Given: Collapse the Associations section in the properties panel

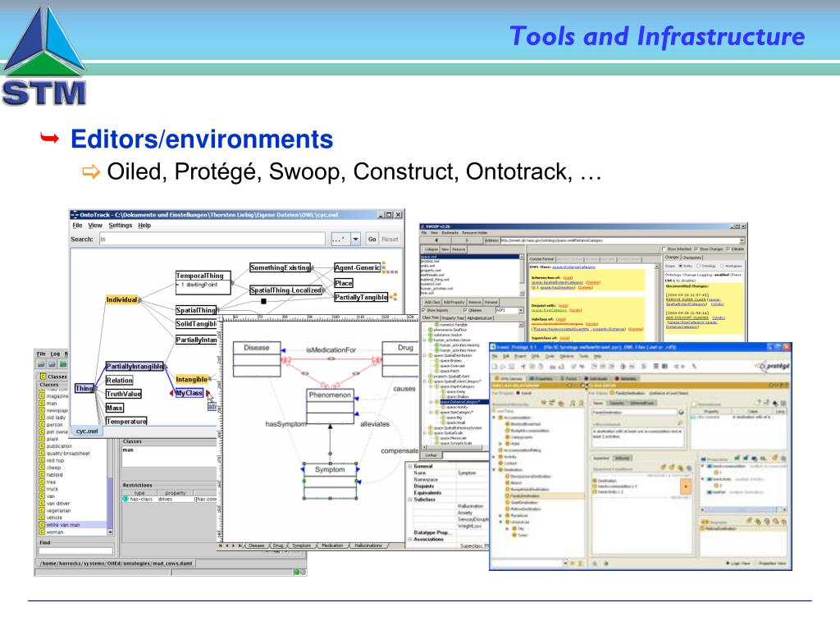Looking at the screenshot, I should [410, 540].
